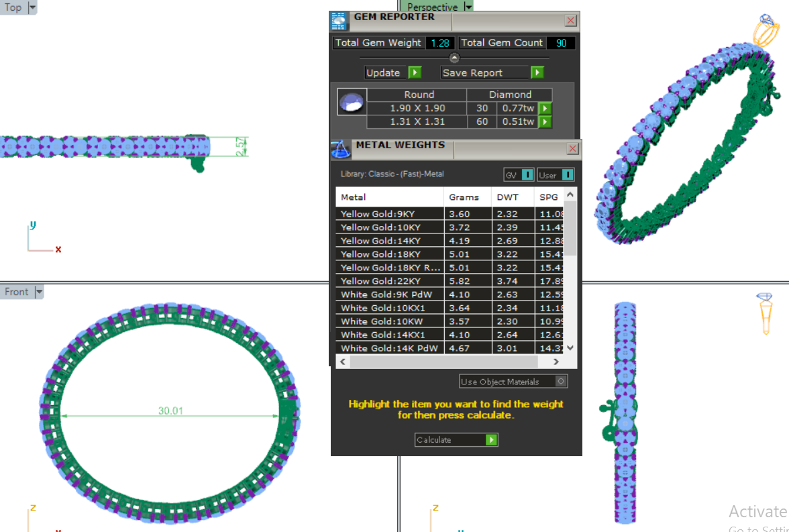Click the round diamond gem thumbnail
The width and height of the screenshot is (789, 532).
[352, 103]
